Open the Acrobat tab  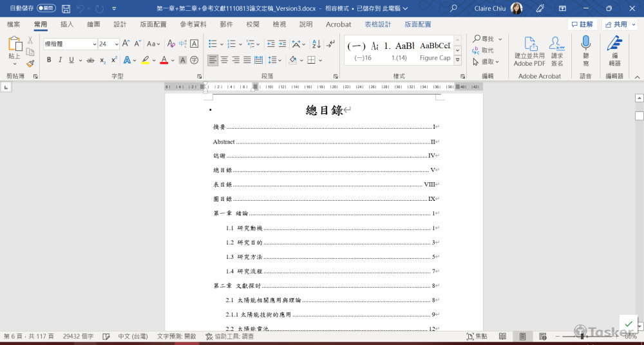click(339, 24)
